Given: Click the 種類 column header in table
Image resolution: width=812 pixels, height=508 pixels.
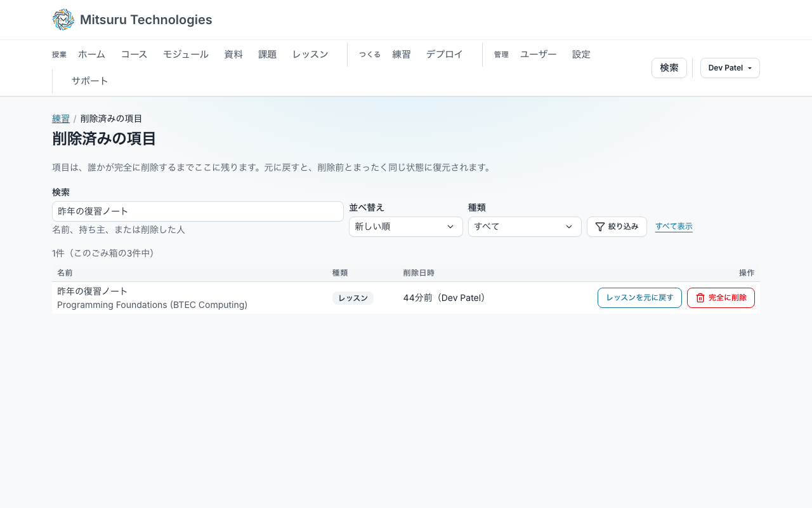Looking at the screenshot, I should (340, 273).
